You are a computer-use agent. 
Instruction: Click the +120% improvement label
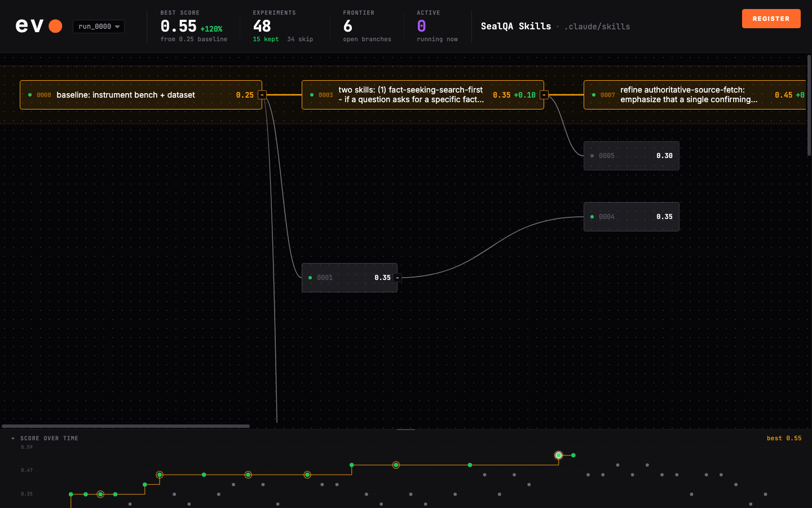pos(211,29)
